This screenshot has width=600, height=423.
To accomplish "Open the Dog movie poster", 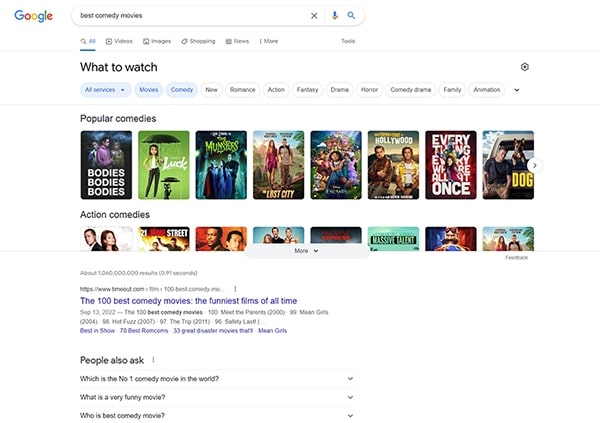I will click(x=508, y=165).
